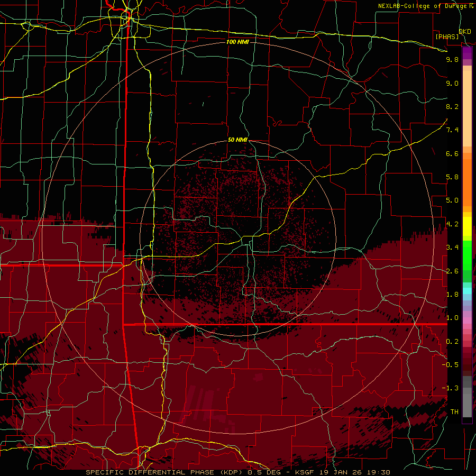
Task: Pick the purple swatch atop the color bar
Action: coord(467,53)
